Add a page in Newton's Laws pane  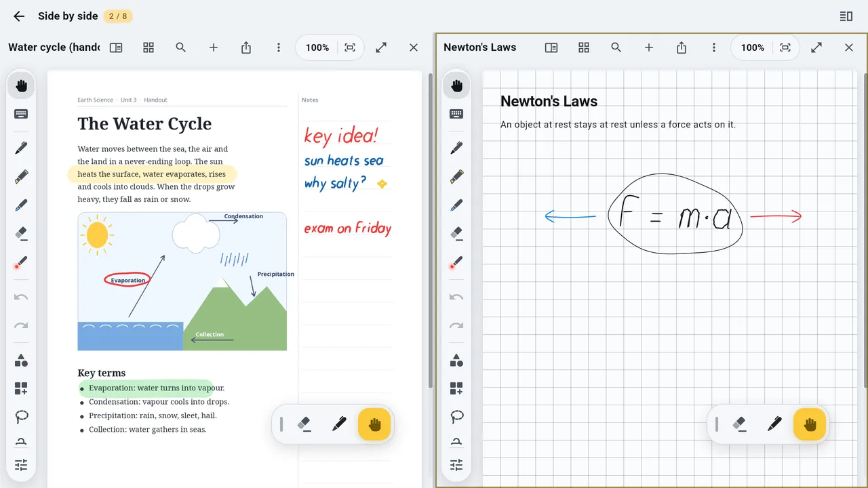coord(649,47)
